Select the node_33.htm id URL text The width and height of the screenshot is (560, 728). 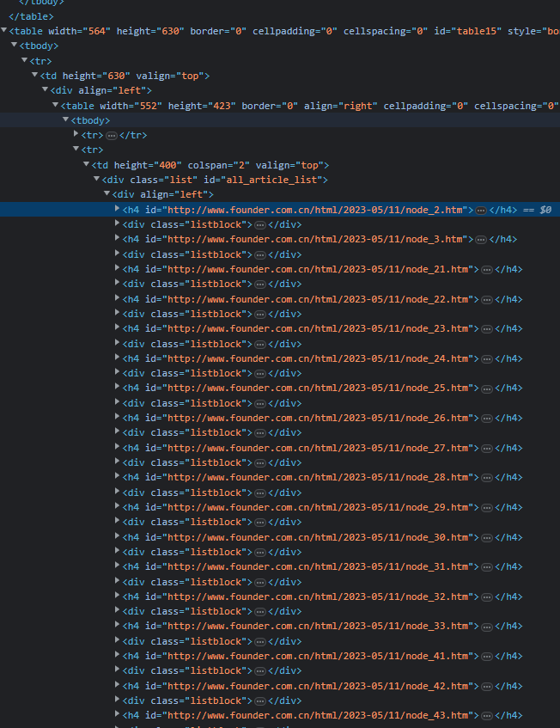pos(318,627)
